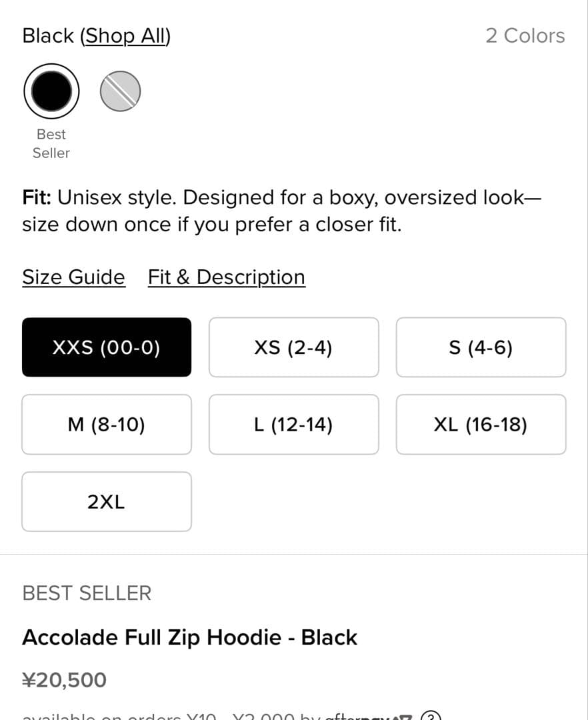Image resolution: width=588 pixels, height=720 pixels.
Task: Choose size XS (2-4)
Action: click(293, 347)
